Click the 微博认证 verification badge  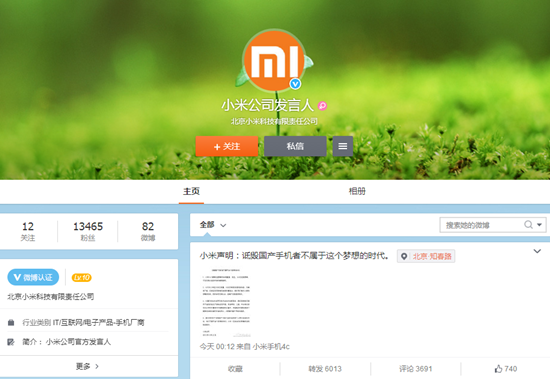coord(33,278)
